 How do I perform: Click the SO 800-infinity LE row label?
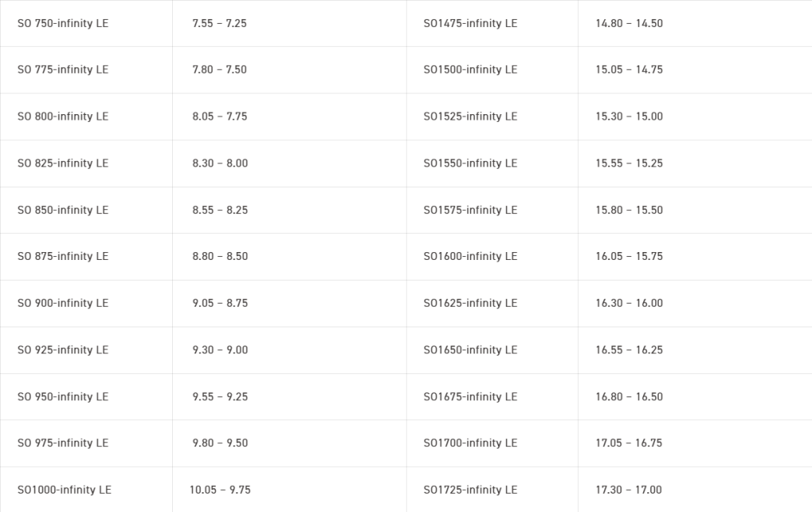click(x=63, y=117)
